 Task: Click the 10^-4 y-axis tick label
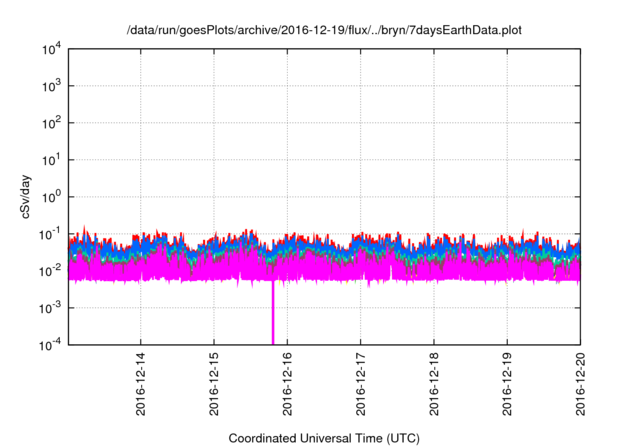tap(51, 345)
